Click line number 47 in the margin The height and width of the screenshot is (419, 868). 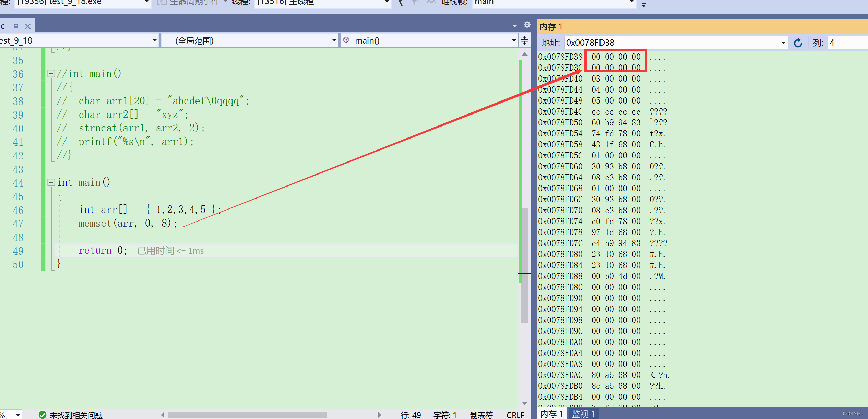point(18,224)
